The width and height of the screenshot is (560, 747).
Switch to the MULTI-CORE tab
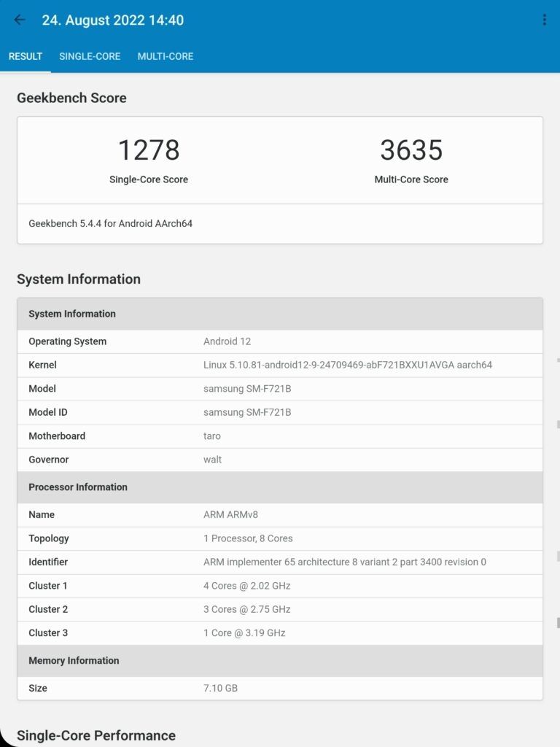pos(166,56)
